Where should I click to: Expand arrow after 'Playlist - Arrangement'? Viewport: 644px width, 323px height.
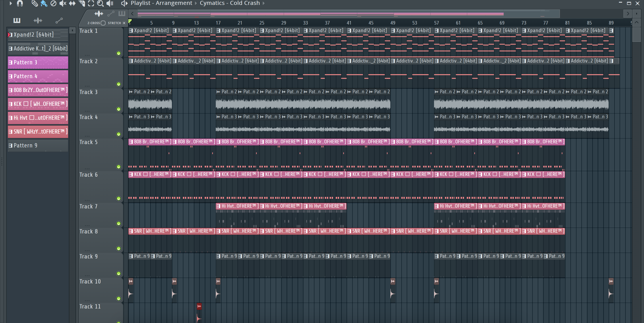196,3
